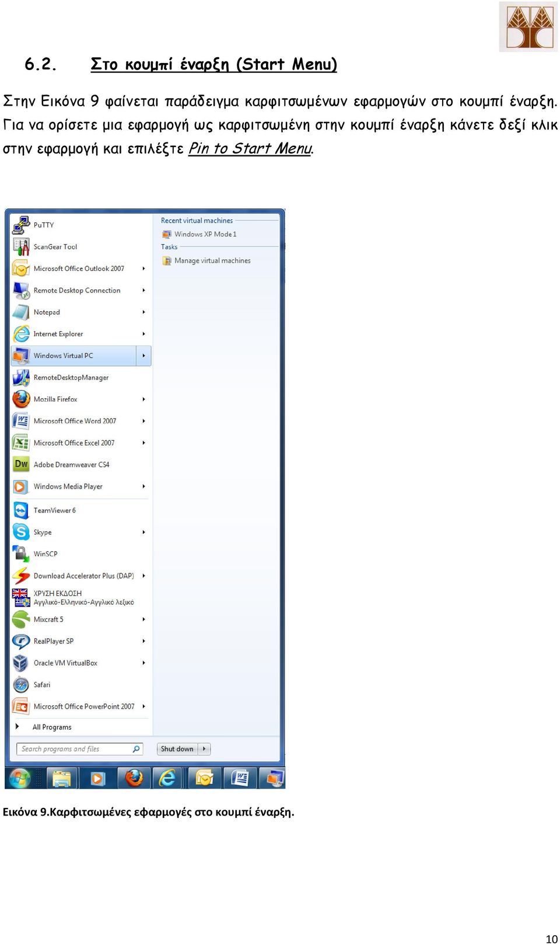560x944 pixels.
Task: Open RemoteDesktopManager icon
Action: [22, 378]
